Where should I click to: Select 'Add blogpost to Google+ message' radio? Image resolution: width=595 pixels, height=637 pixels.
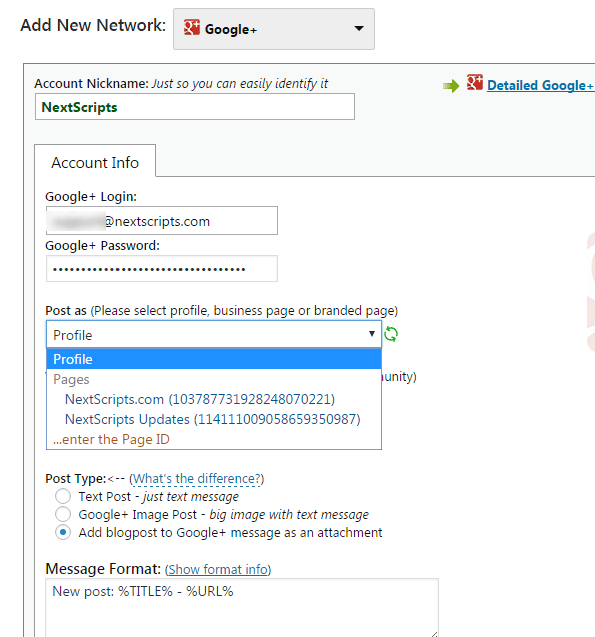pyautogui.click(x=63, y=532)
